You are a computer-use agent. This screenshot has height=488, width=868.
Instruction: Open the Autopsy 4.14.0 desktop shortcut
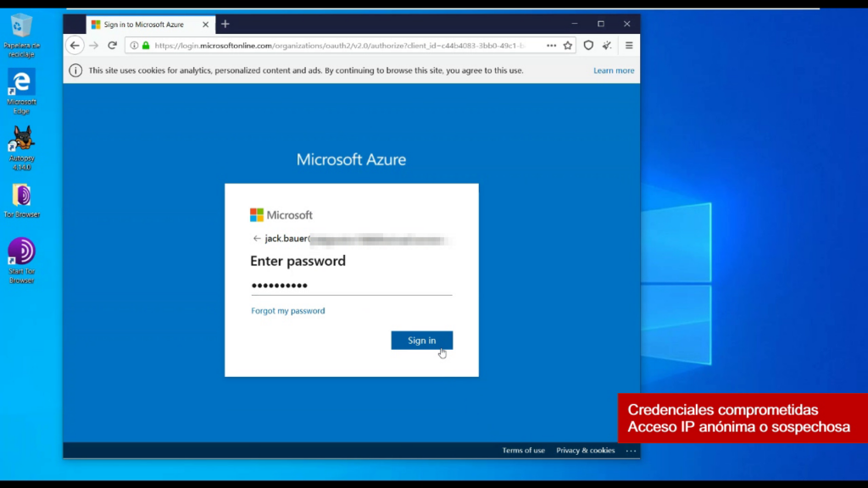21,147
